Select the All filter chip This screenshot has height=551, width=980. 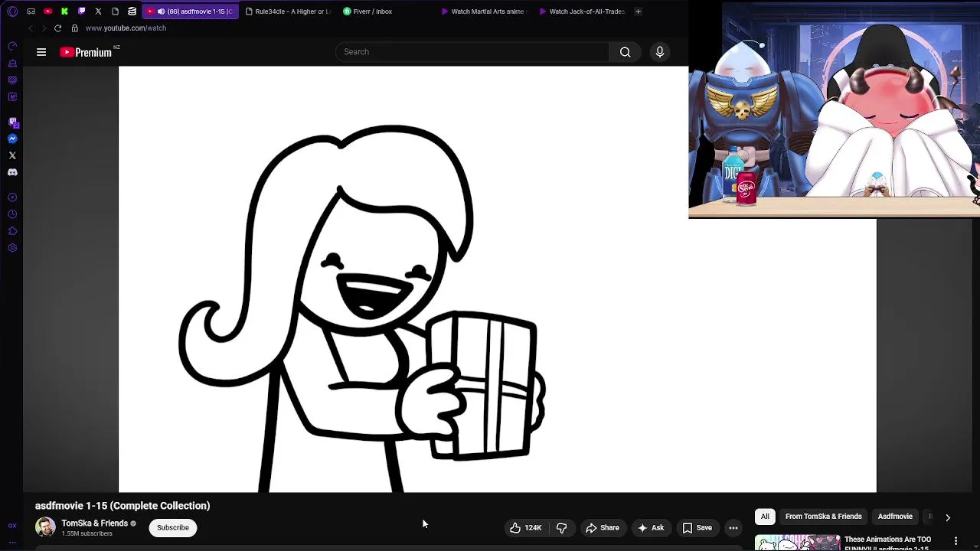[765, 517]
